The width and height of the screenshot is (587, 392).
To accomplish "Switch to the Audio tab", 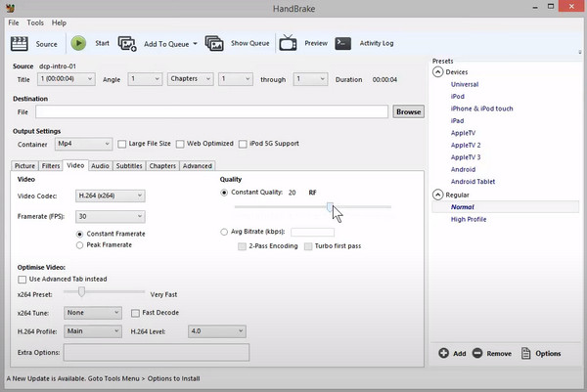I will [100, 166].
